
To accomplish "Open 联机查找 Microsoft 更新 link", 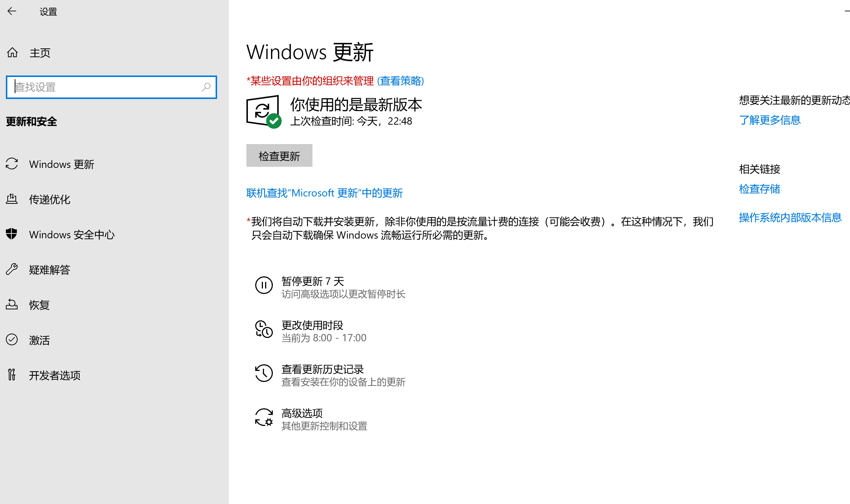I will (325, 193).
